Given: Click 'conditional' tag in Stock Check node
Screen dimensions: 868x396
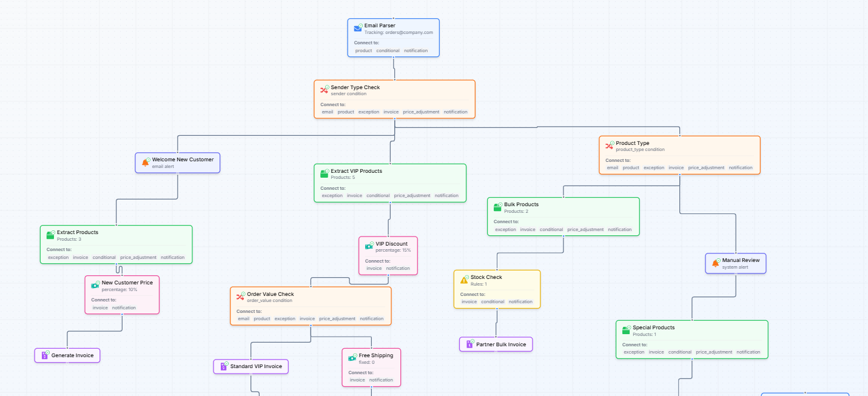Looking at the screenshot, I should click(x=493, y=301).
